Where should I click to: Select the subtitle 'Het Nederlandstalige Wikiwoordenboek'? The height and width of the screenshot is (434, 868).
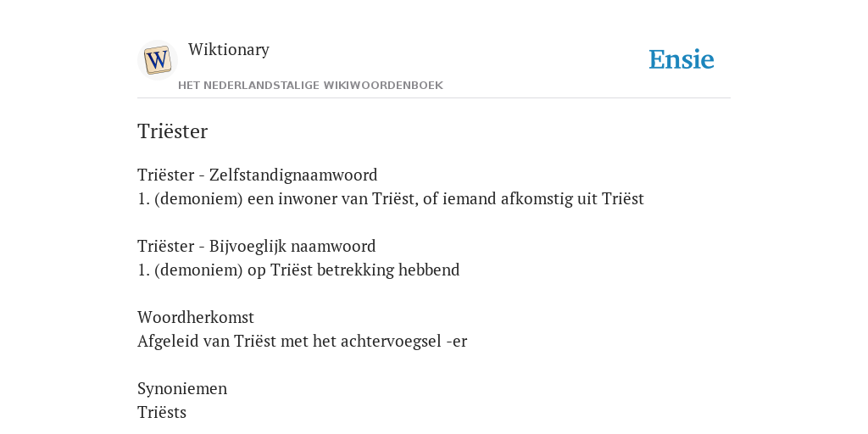click(310, 86)
